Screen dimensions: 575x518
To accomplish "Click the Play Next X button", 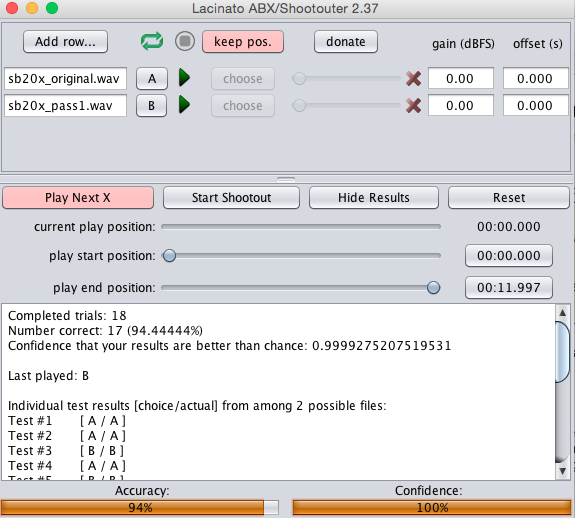I will pyautogui.click(x=78, y=198).
